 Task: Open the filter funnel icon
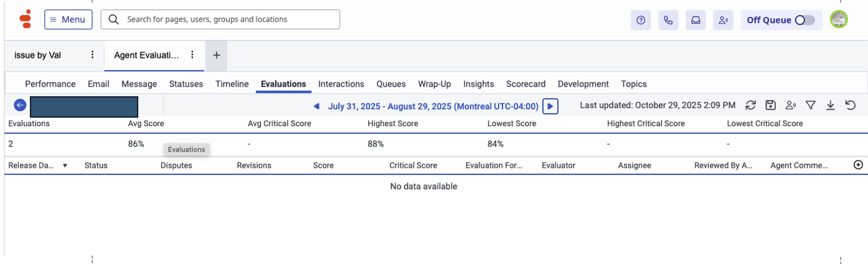point(810,105)
